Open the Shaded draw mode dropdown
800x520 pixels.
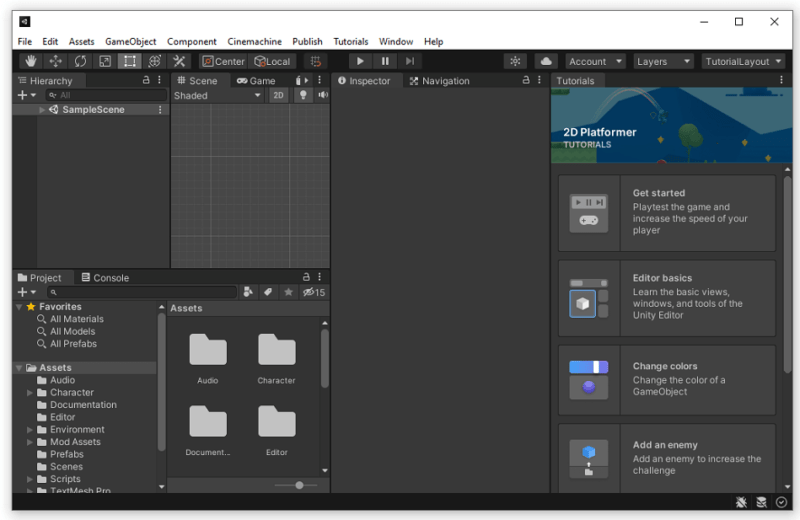pos(218,95)
